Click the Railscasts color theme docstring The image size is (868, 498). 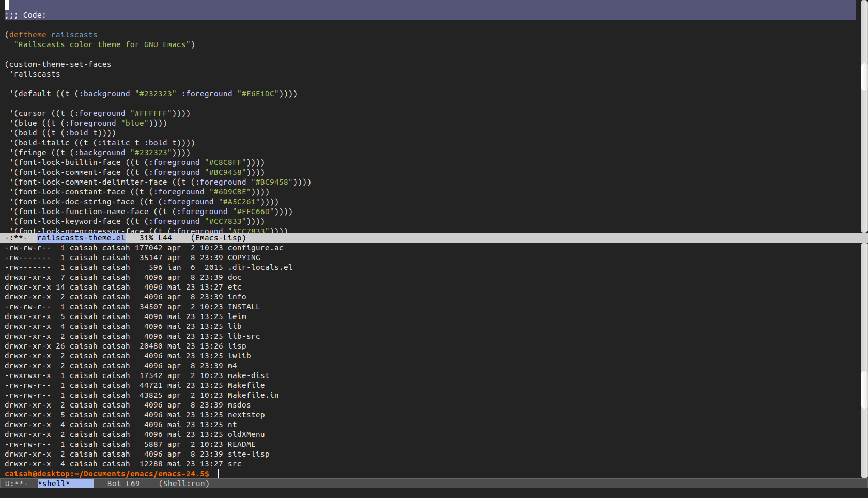click(102, 44)
